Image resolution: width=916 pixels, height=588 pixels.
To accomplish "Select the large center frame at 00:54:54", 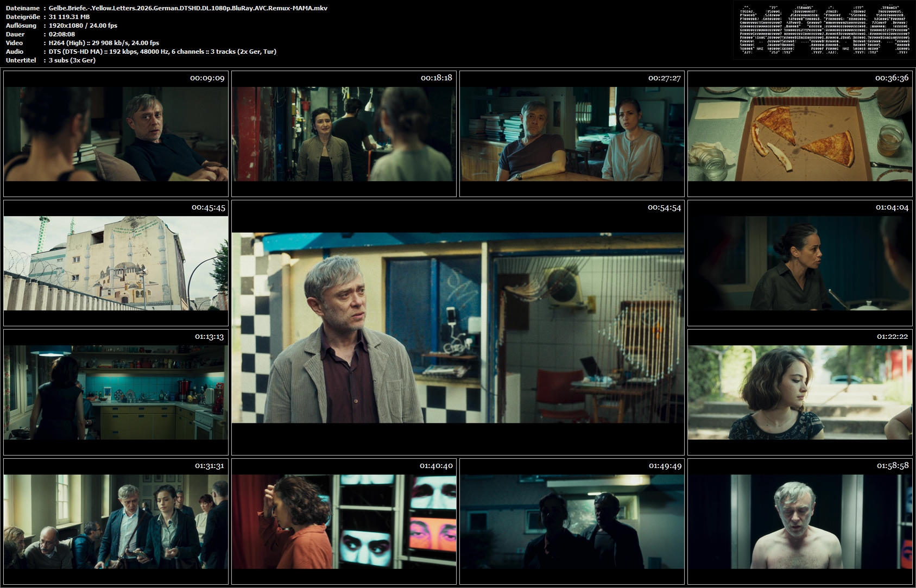I will point(458,328).
